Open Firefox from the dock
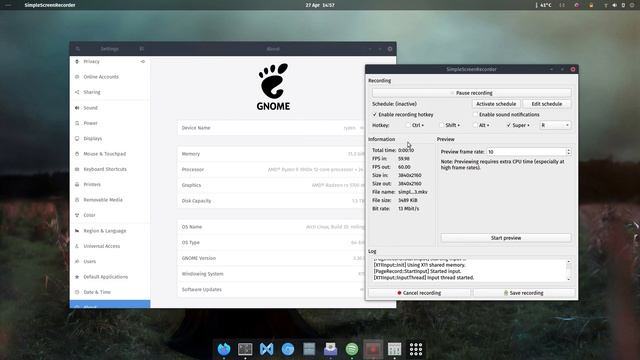This screenshot has width=640, height=360. click(x=224, y=349)
